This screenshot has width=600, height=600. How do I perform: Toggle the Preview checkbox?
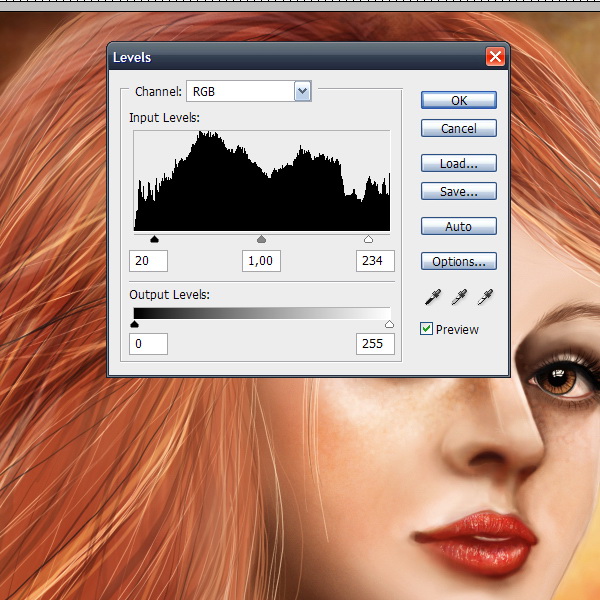(x=426, y=329)
